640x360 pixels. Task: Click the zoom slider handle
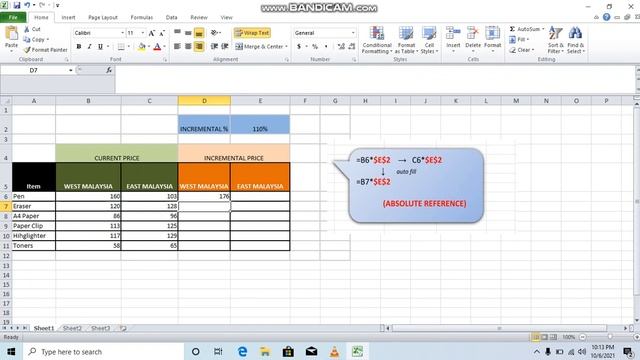(610, 337)
